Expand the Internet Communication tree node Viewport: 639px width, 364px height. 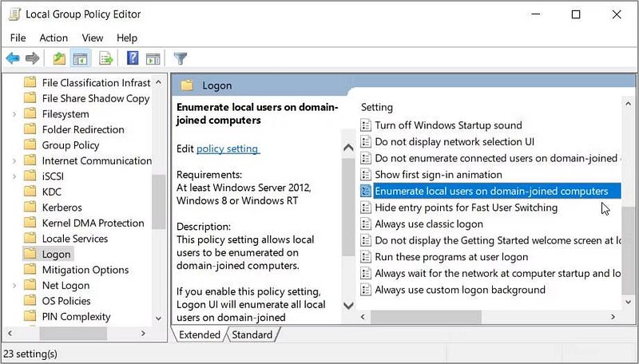point(14,160)
